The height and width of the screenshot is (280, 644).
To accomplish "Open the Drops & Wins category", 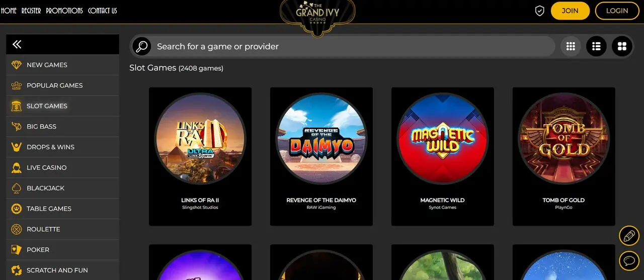I will (x=62, y=147).
